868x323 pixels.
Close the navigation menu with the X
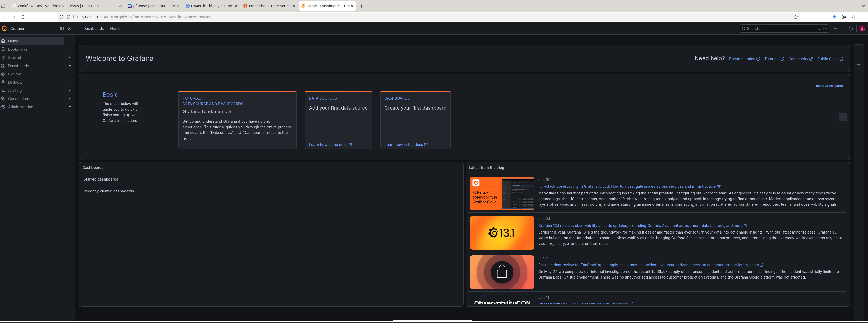69,29
